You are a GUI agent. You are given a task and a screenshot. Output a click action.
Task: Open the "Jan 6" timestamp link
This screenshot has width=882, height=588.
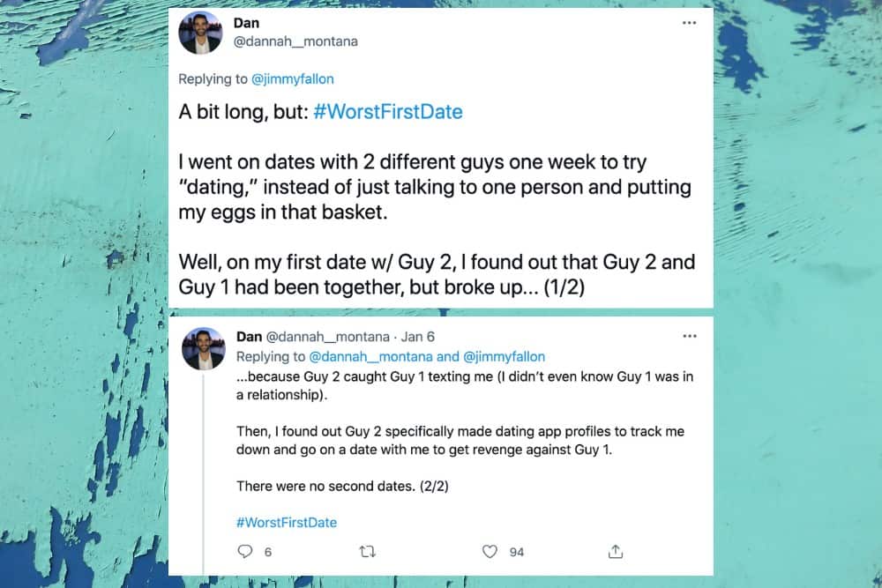coord(416,337)
